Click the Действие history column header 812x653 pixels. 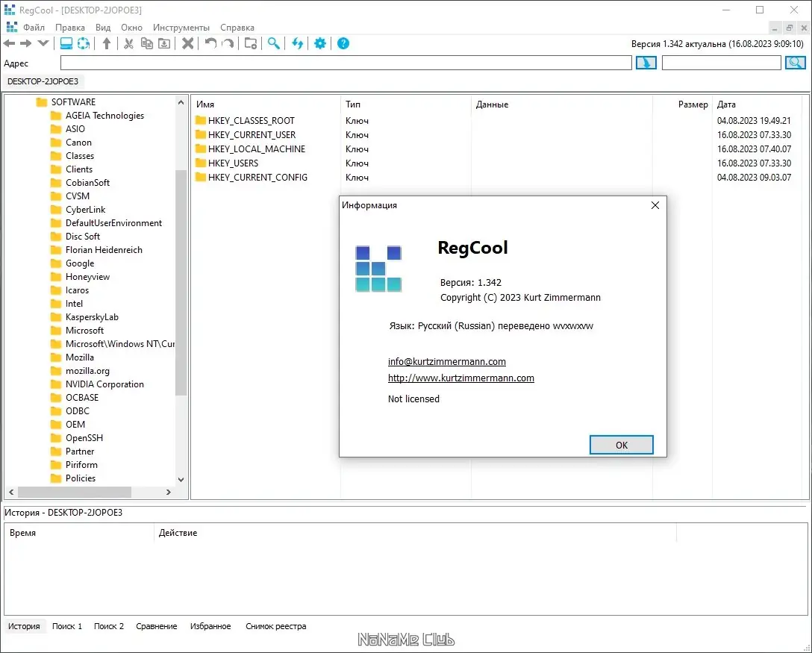[178, 533]
